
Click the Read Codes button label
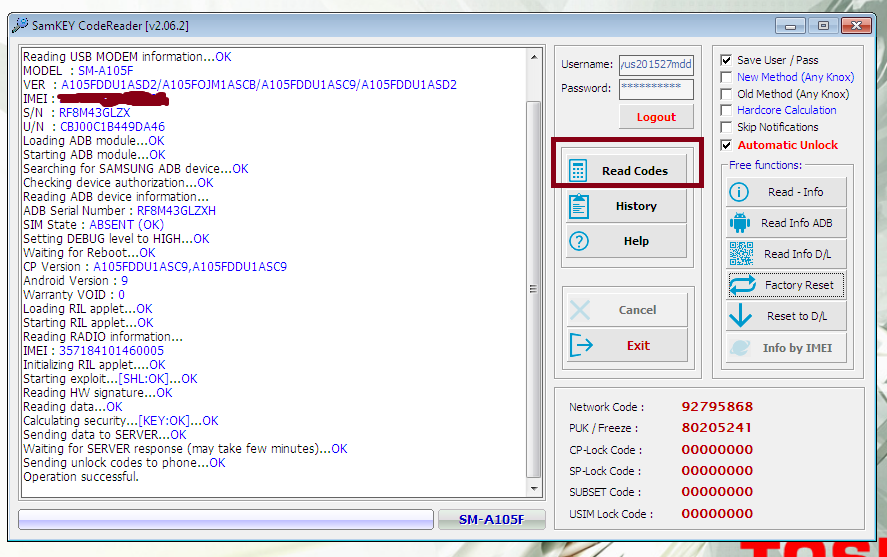[x=635, y=171]
